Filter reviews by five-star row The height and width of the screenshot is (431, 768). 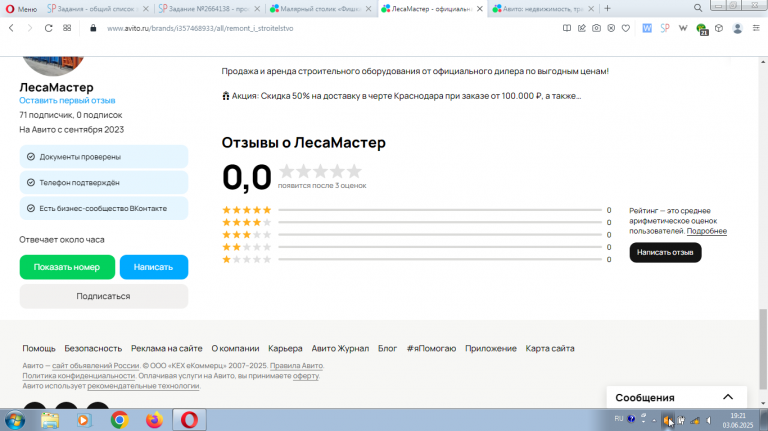[416, 210]
